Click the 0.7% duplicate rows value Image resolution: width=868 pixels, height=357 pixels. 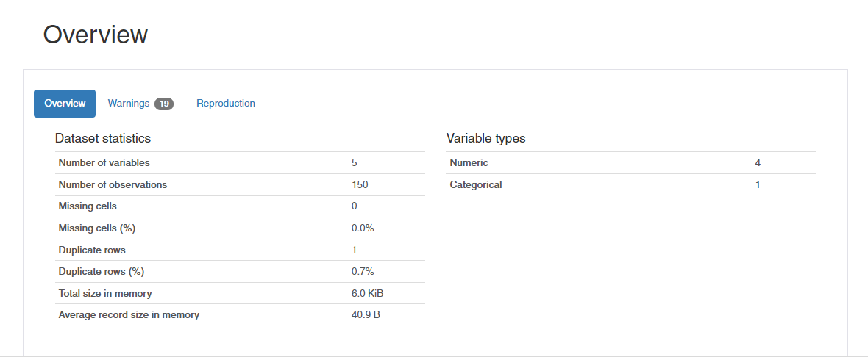(363, 271)
